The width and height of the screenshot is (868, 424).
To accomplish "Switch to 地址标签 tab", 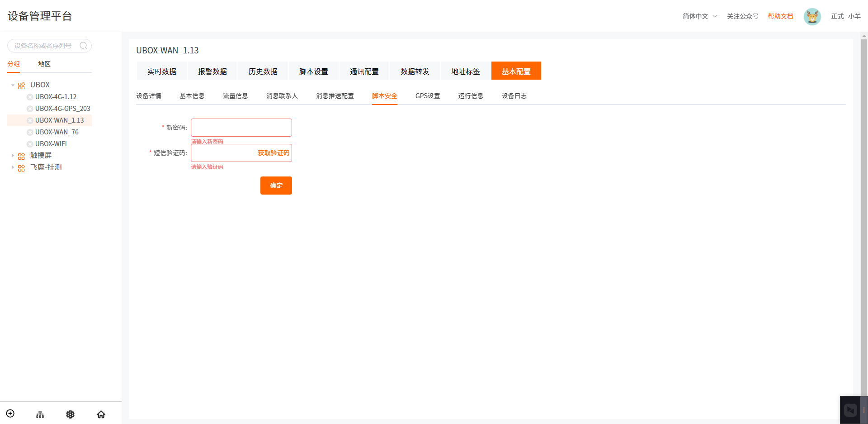I will pos(466,71).
